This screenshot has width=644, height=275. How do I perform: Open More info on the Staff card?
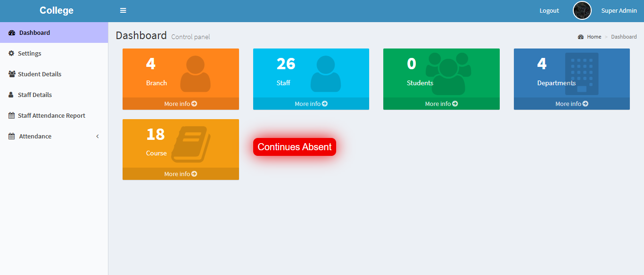[x=311, y=104]
